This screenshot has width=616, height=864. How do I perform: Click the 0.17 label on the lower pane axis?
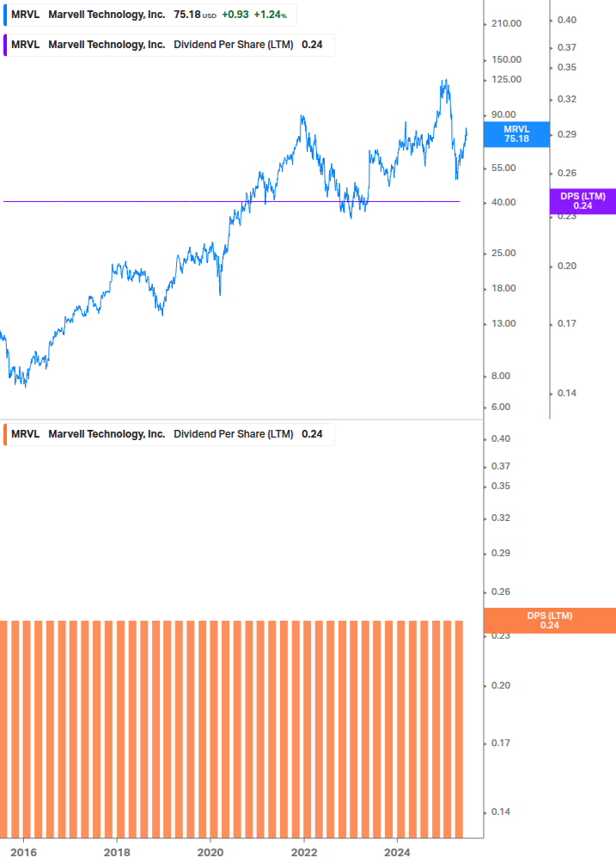(x=500, y=744)
